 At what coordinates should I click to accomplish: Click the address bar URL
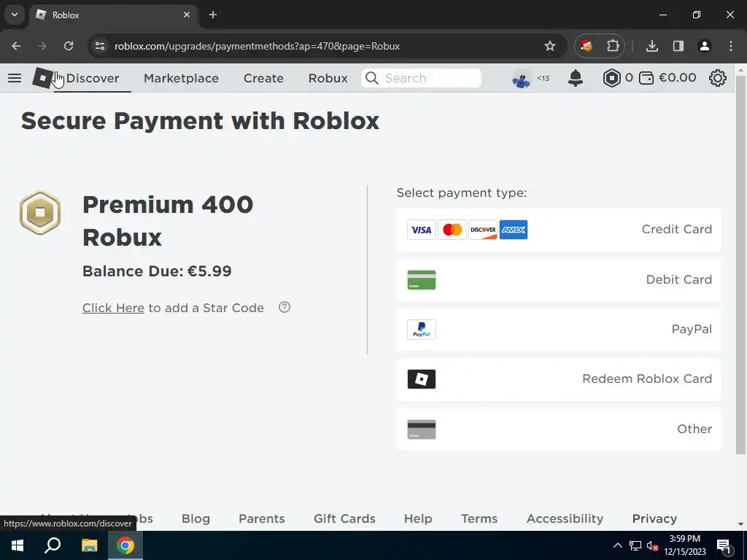click(258, 46)
